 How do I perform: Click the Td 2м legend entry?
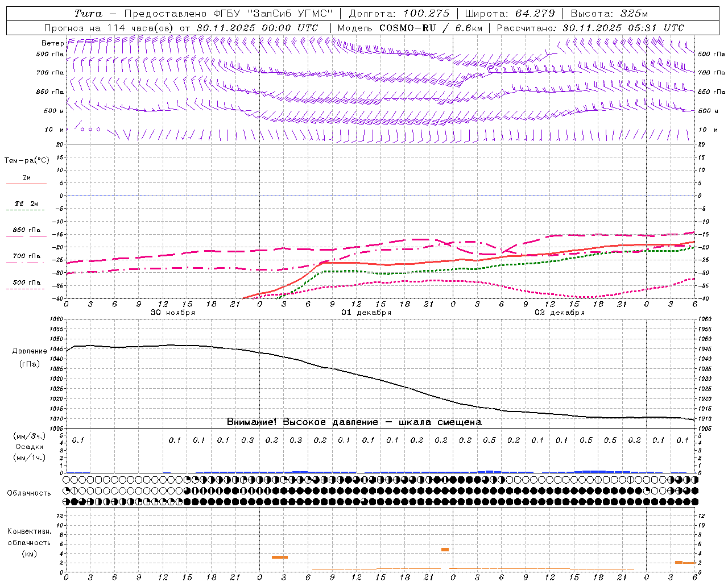coord(27,203)
